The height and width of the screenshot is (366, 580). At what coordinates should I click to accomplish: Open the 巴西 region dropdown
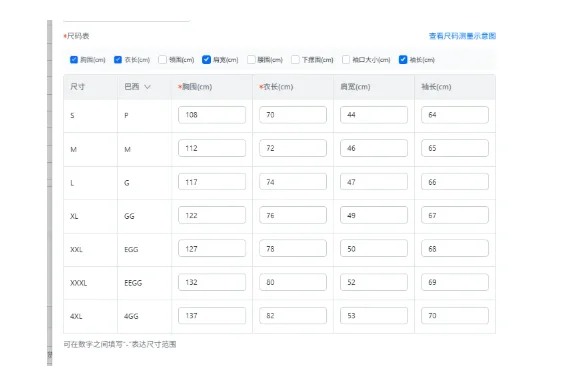click(x=138, y=87)
